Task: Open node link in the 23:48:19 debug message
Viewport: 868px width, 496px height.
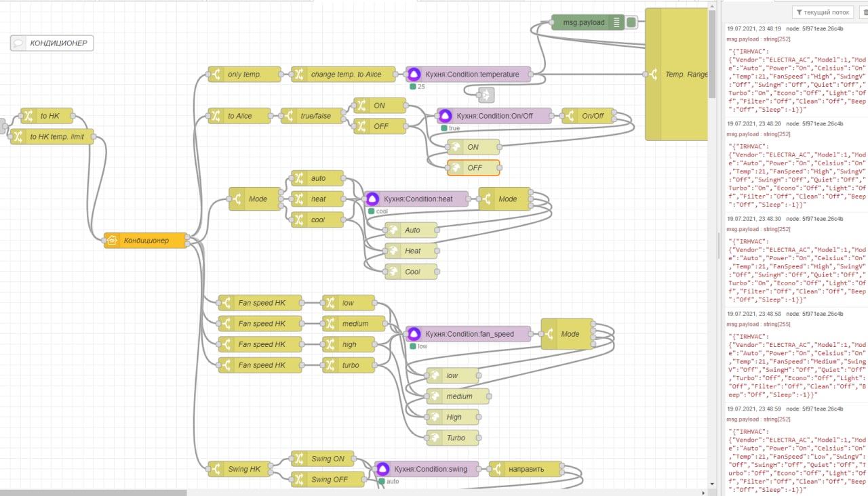Action: pyautogui.click(x=814, y=28)
